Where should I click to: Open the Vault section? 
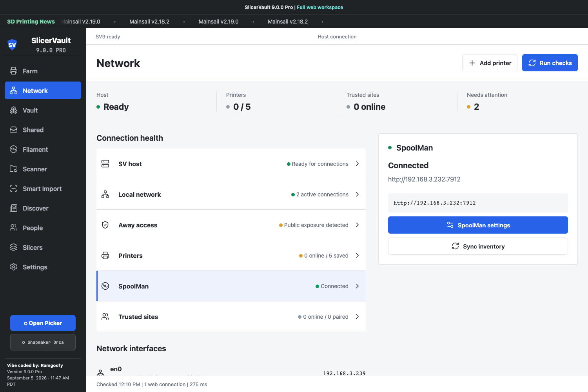point(43,110)
